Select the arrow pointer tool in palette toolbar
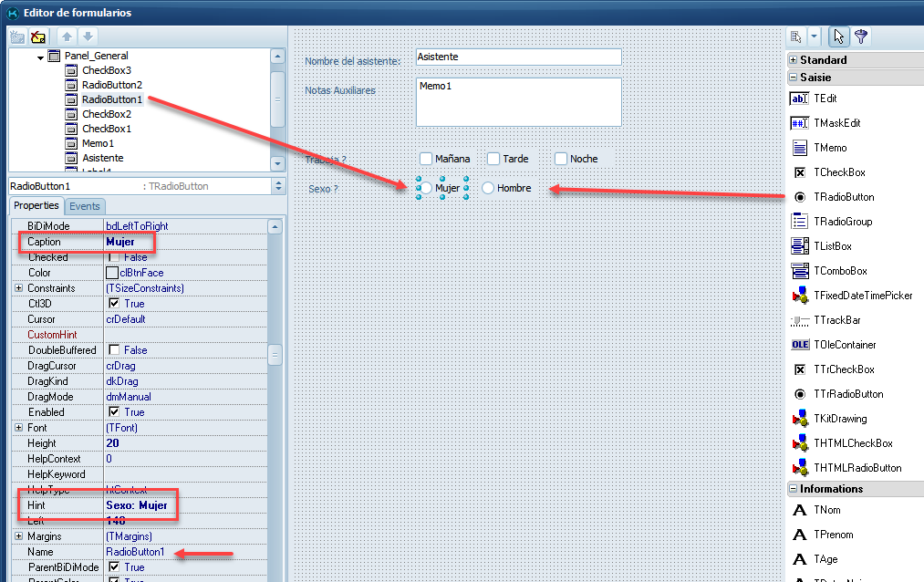The height and width of the screenshot is (582, 924). (x=838, y=36)
